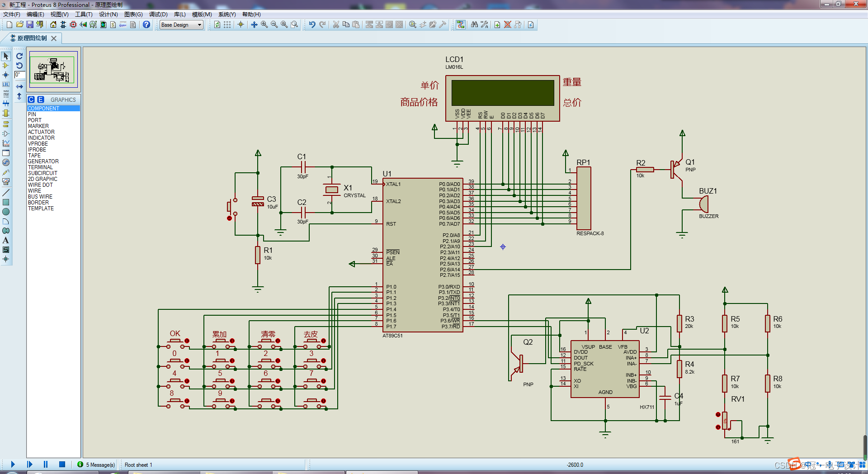Select BUS WIRE in the object list
Viewport: 868px width, 474px height.
(53, 197)
